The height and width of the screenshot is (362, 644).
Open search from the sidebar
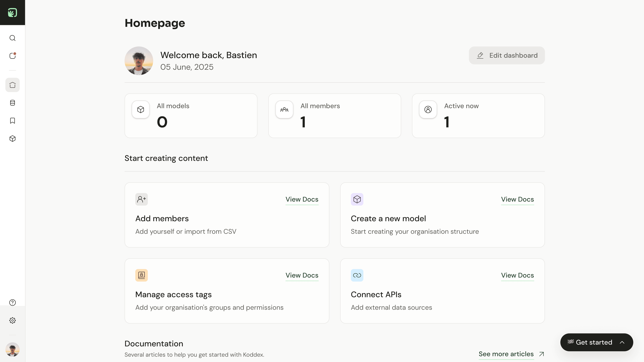(13, 38)
